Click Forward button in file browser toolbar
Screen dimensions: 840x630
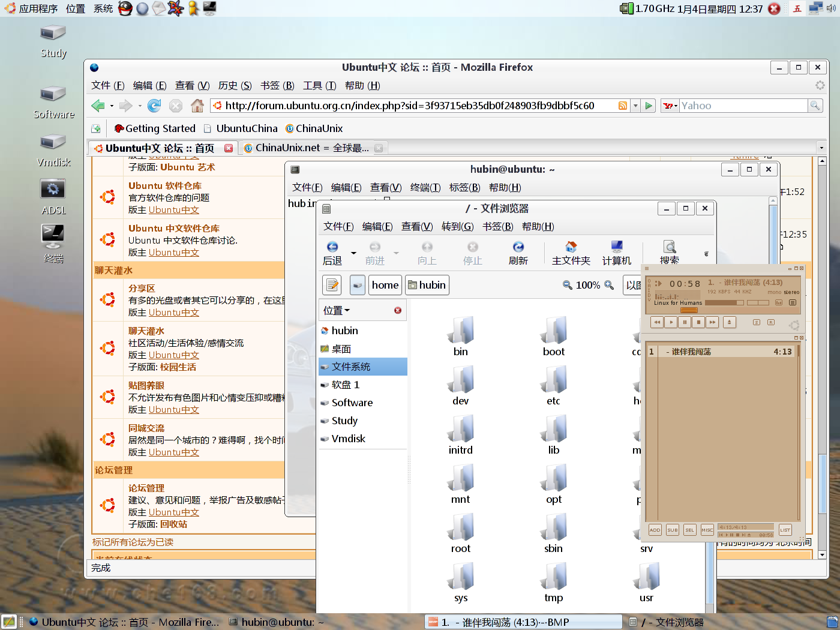point(375,253)
